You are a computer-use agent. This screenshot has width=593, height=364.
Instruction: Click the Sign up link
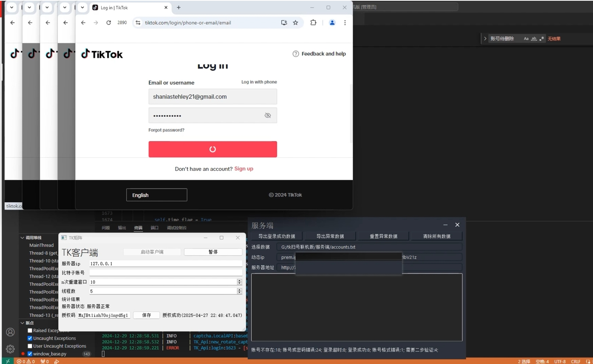(x=243, y=169)
